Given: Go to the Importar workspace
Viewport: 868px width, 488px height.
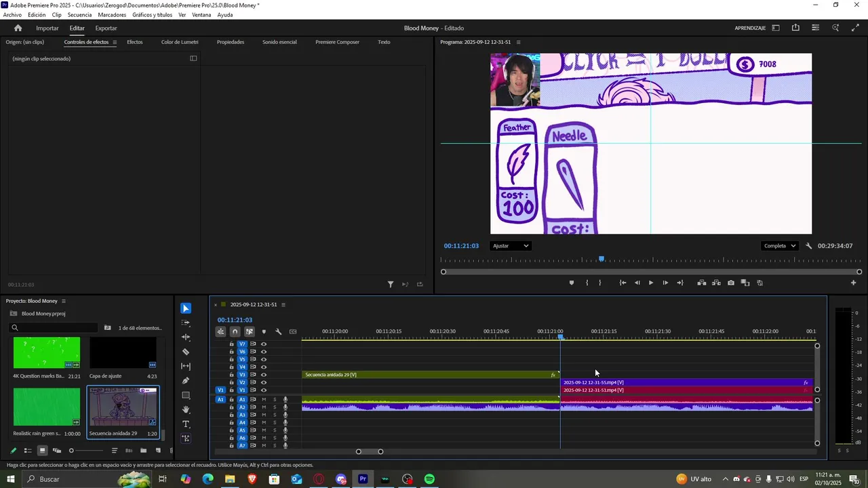Looking at the screenshot, I should 47,28.
